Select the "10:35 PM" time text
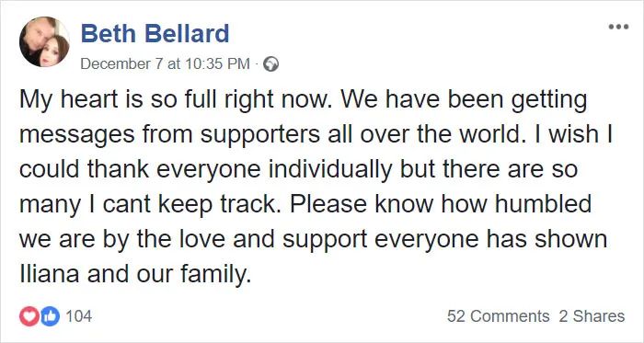Screen dimensions: 644x343 click(x=217, y=64)
